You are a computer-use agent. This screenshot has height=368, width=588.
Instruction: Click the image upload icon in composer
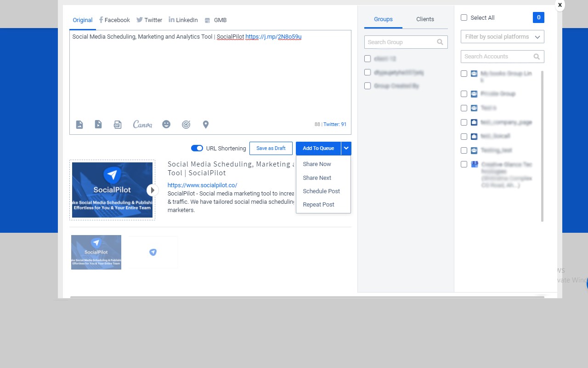tap(79, 124)
